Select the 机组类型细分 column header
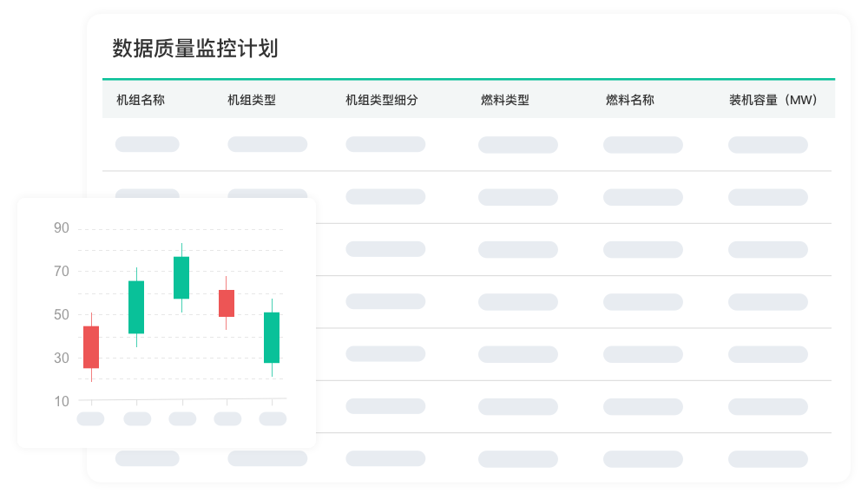The image size is (868, 500). (x=382, y=100)
